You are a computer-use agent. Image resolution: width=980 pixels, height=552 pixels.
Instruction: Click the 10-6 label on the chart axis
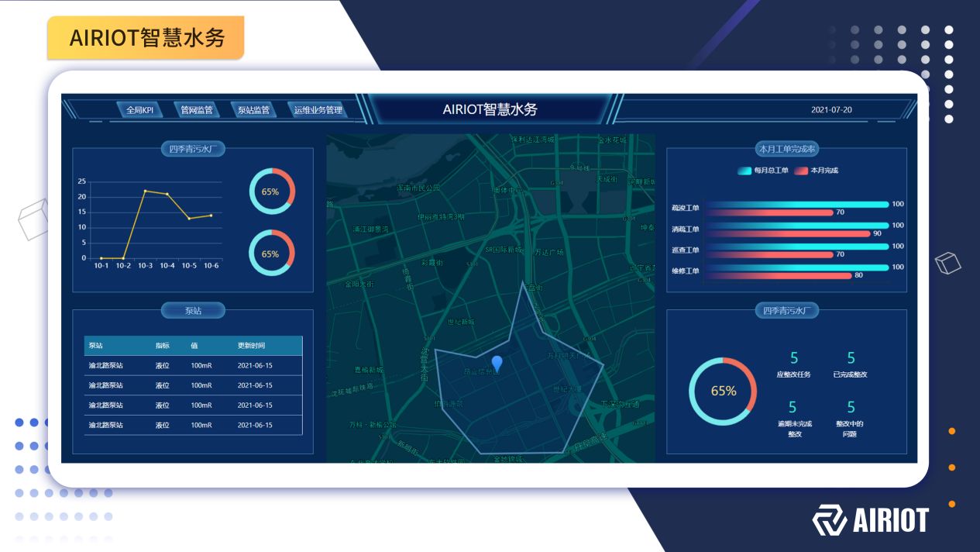(211, 266)
